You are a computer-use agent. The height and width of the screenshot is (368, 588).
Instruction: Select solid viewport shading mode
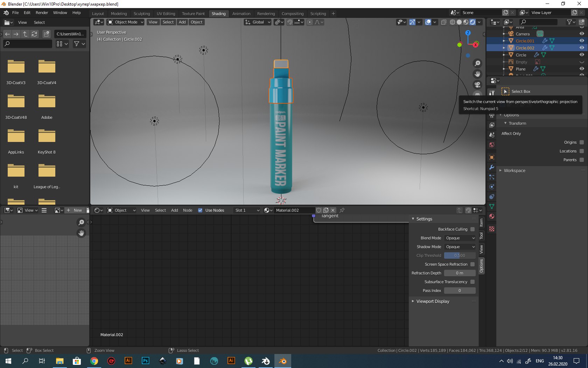[459, 22]
